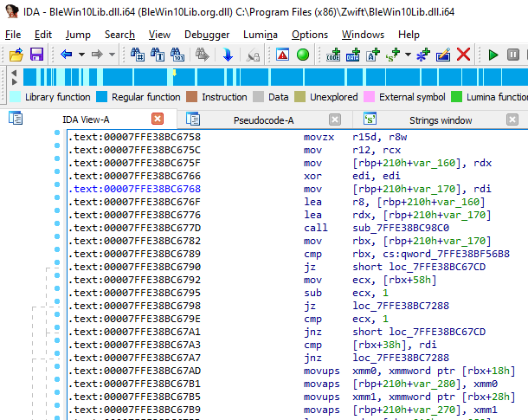Click the IDA application icon in title bar
This screenshot has height=420, width=528.
11,11
